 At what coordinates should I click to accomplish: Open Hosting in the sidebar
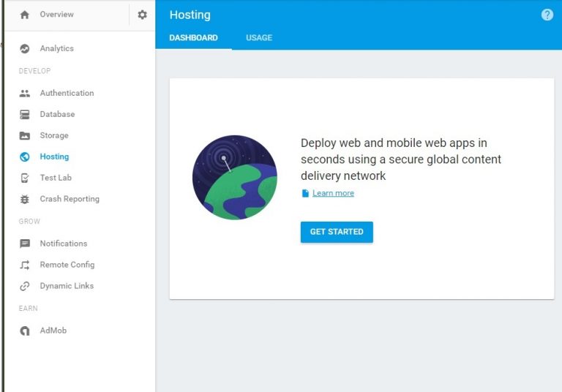(54, 157)
